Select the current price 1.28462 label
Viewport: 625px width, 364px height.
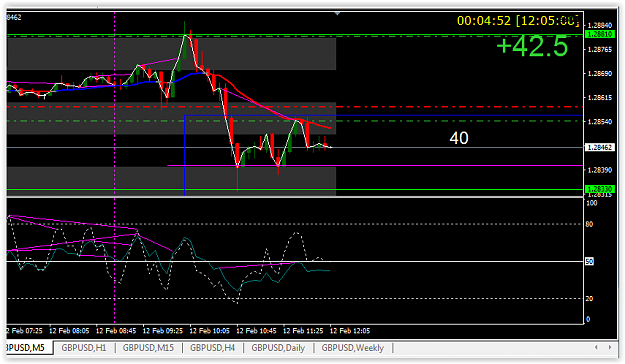(600, 148)
